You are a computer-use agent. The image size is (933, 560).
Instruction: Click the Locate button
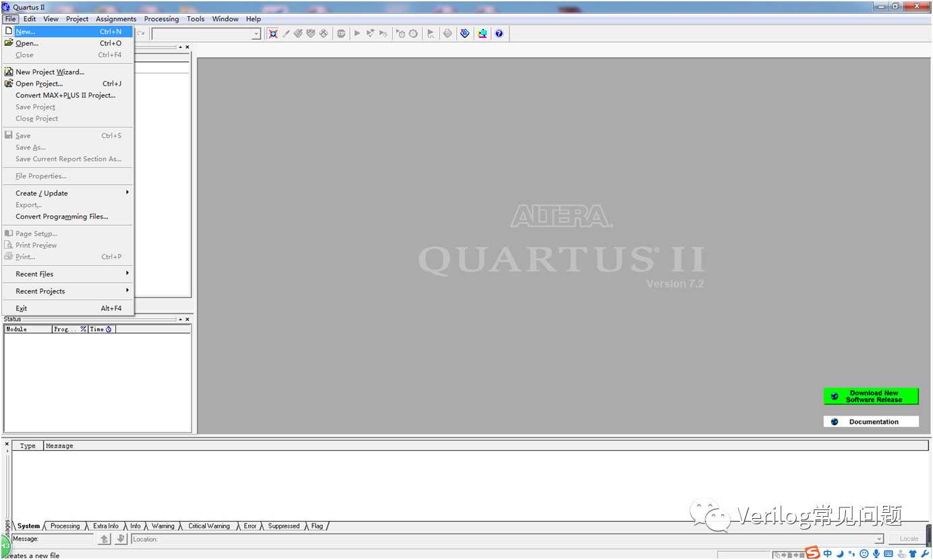point(909,539)
